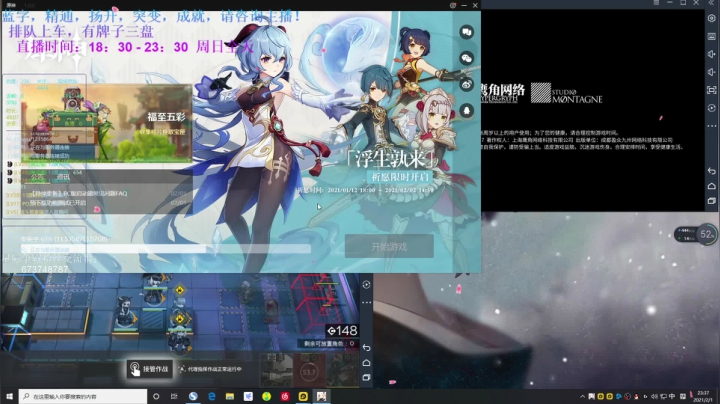
Task: Click back arrow on right emulator sidebar
Action: click(x=712, y=171)
